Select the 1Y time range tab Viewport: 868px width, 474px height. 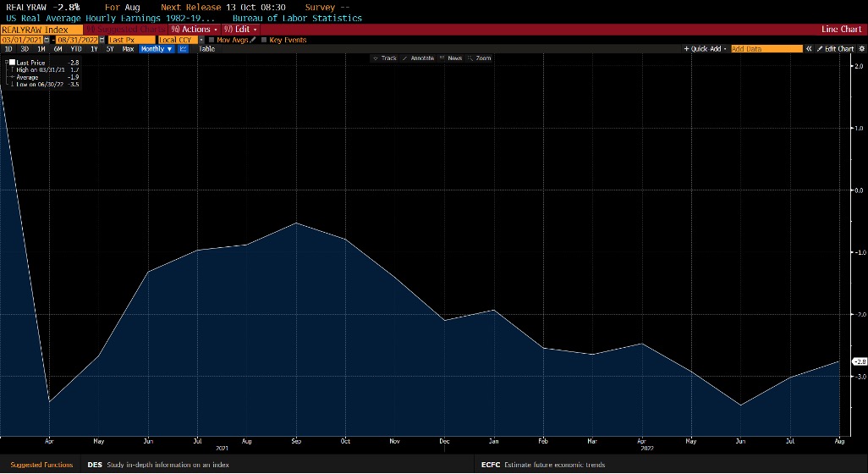click(x=94, y=49)
